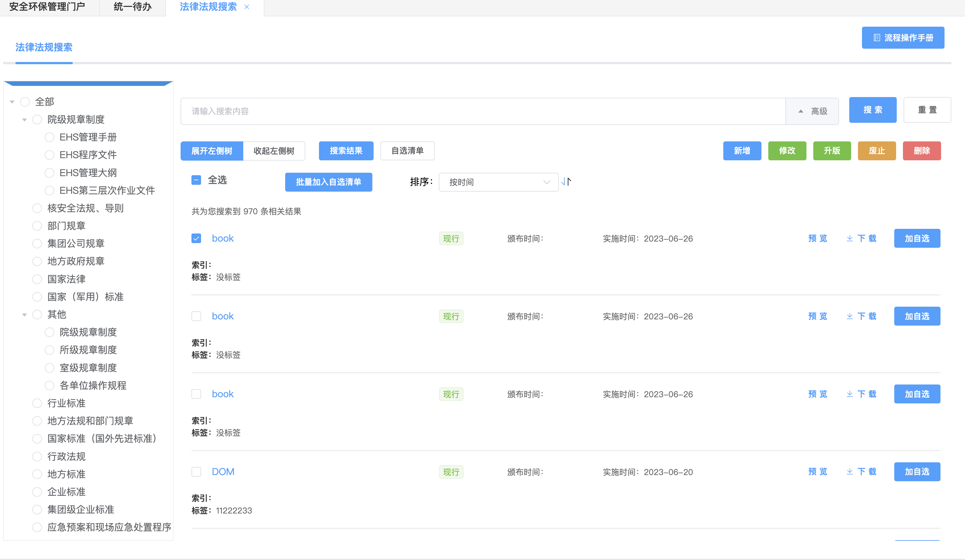This screenshot has height=560, width=965.
Task: Select 国家（军用）标准 tree item
Action: coord(85,297)
